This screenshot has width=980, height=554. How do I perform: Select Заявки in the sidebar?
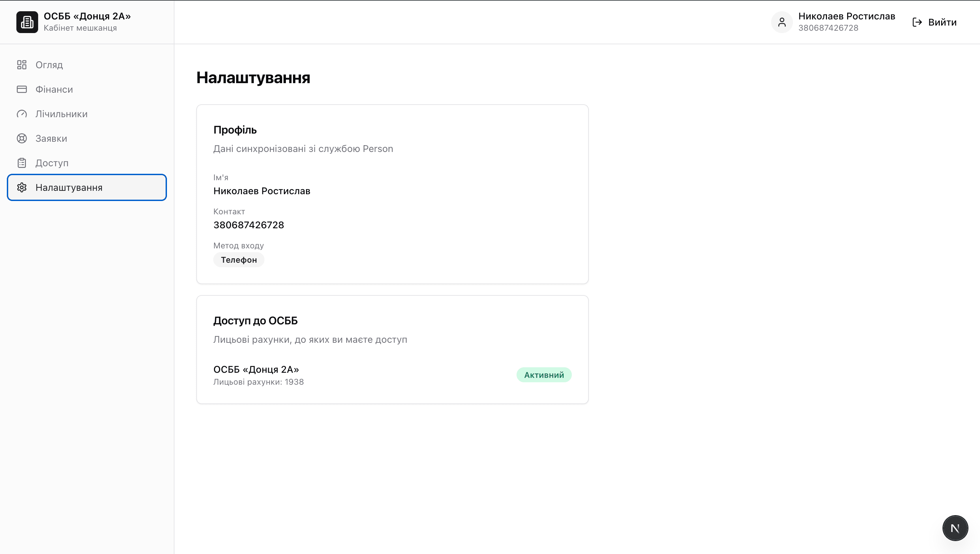point(87,138)
